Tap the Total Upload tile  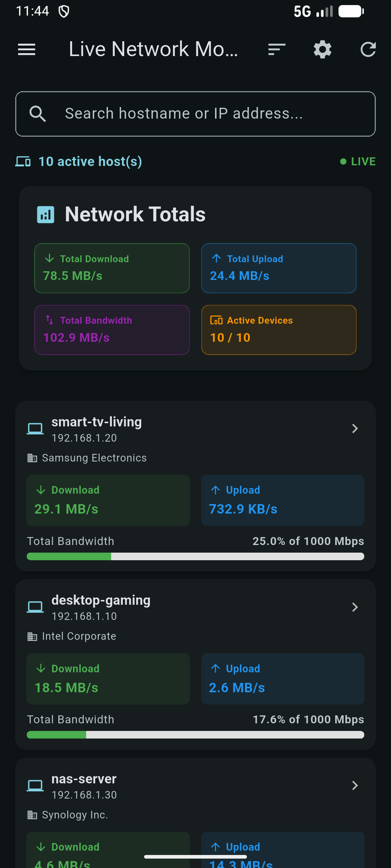pos(279,268)
